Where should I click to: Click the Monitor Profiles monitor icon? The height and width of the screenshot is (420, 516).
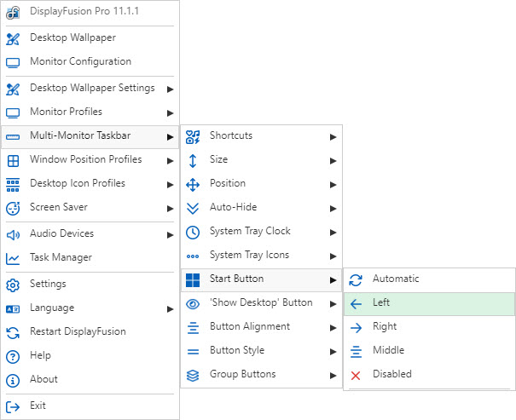coord(13,112)
